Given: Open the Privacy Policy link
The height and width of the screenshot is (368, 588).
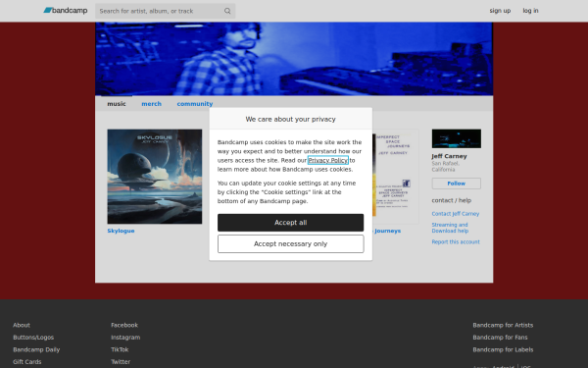Looking at the screenshot, I should (x=327, y=160).
